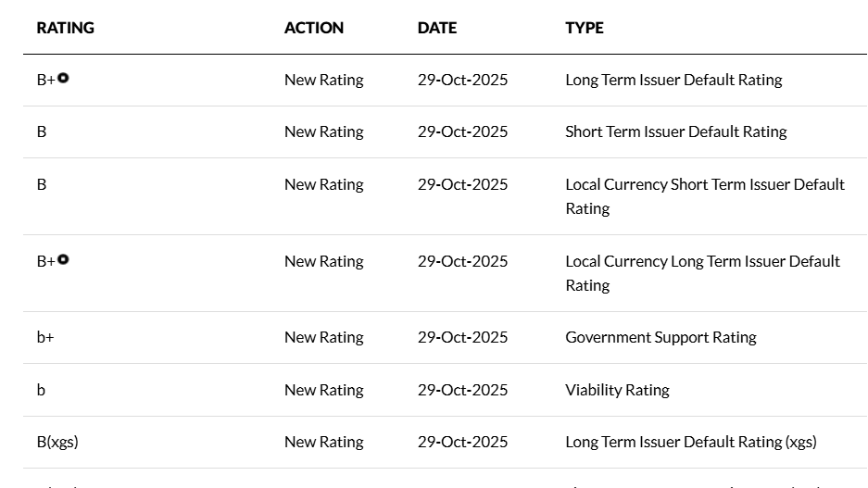Select Short Term Issuer Default Rating type text
Screen dimensions: 868x488
coord(675,131)
